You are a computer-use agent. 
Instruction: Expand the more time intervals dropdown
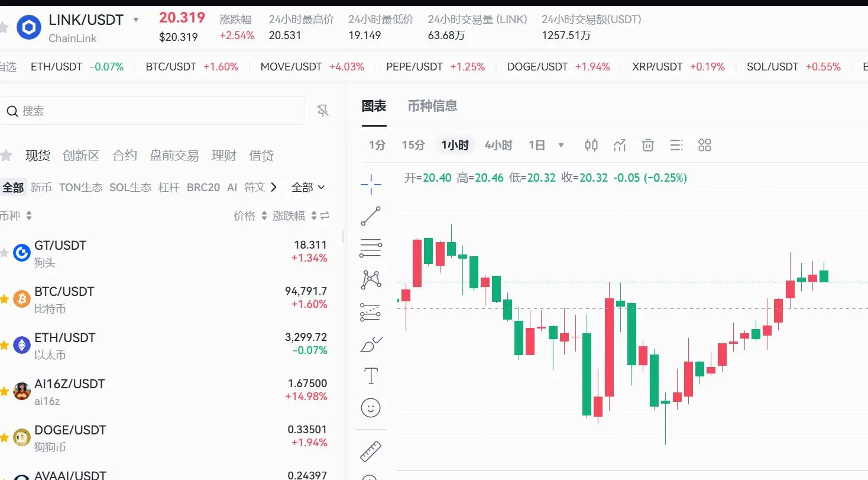pos(561,145)
